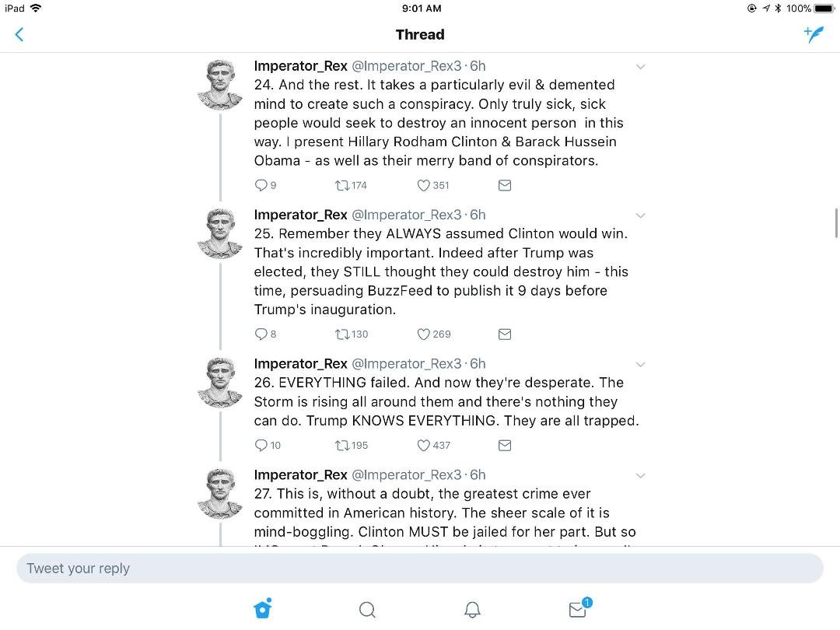Tap the back arrow in Thread header
Viewport: 840px width, 630px height.
coord(19,35)
